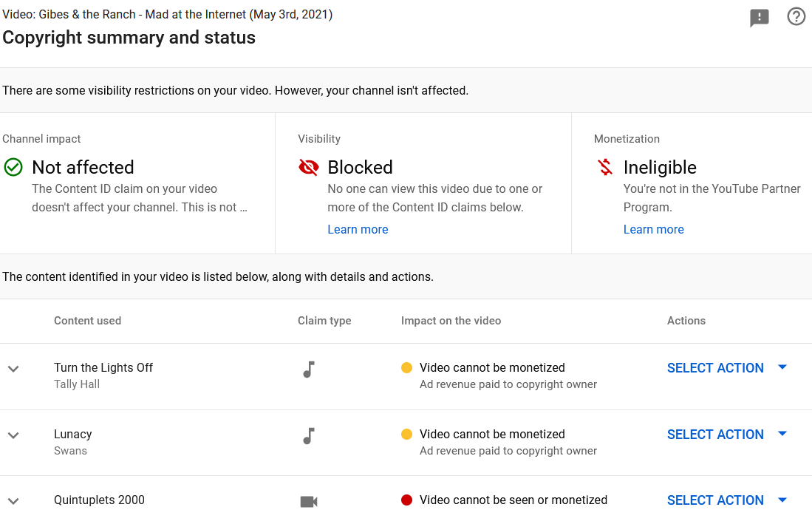Click 'Ad revenue paid to copyright owner' under Tally Hall
812x524 pixels.
point(508,384)
